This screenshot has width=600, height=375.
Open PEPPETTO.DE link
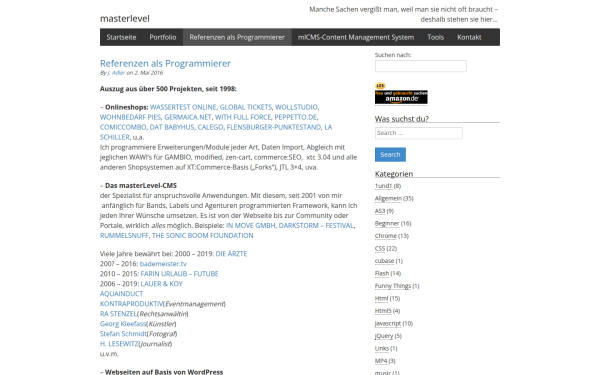pyautogui.click(x=295, y=117)
